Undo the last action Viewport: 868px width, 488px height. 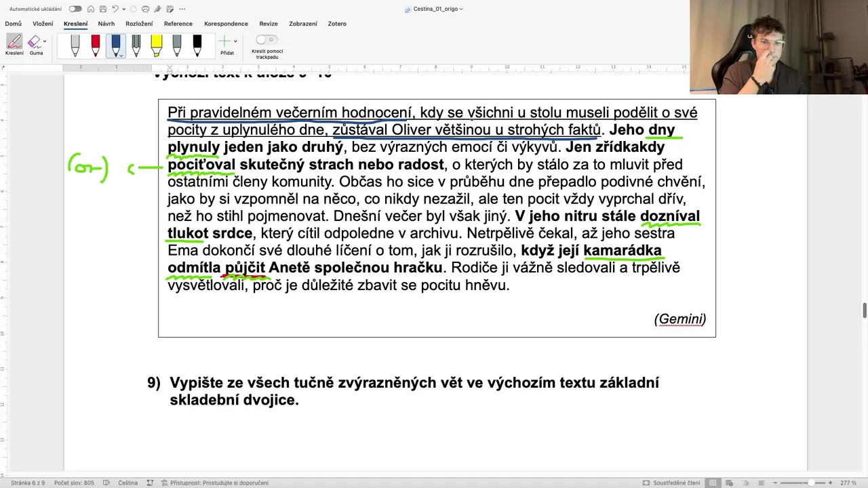point(115,9)
